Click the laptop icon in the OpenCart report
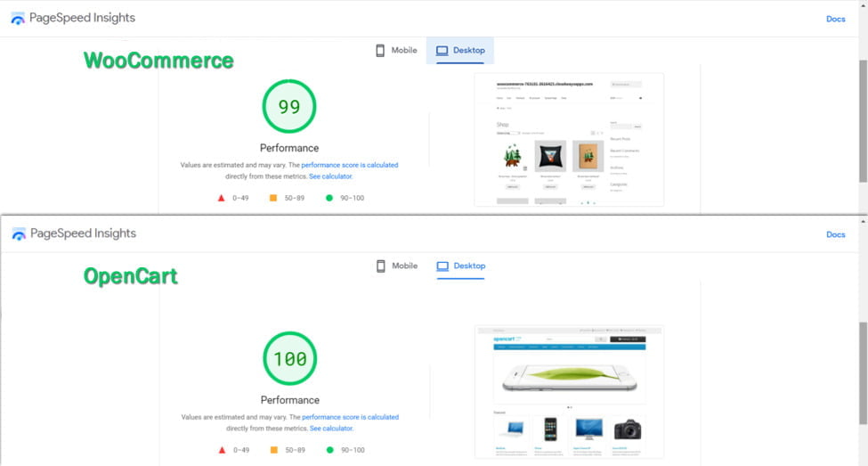 pos(442,266)
